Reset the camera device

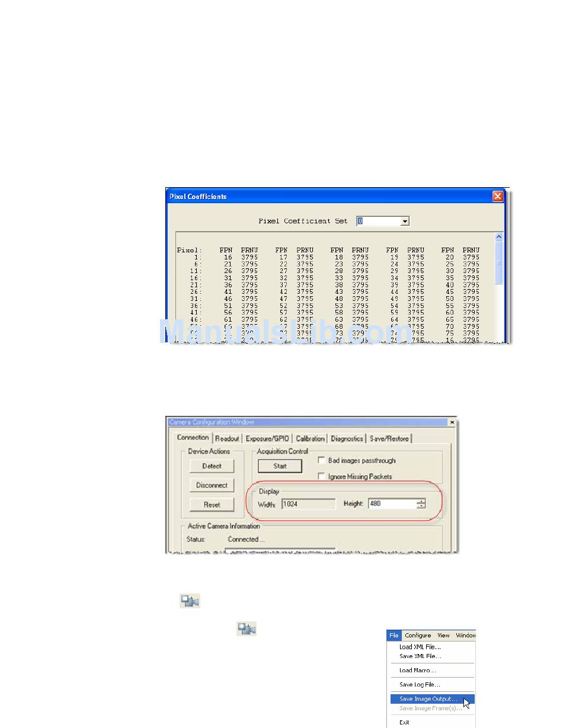(x=212, y=505)
